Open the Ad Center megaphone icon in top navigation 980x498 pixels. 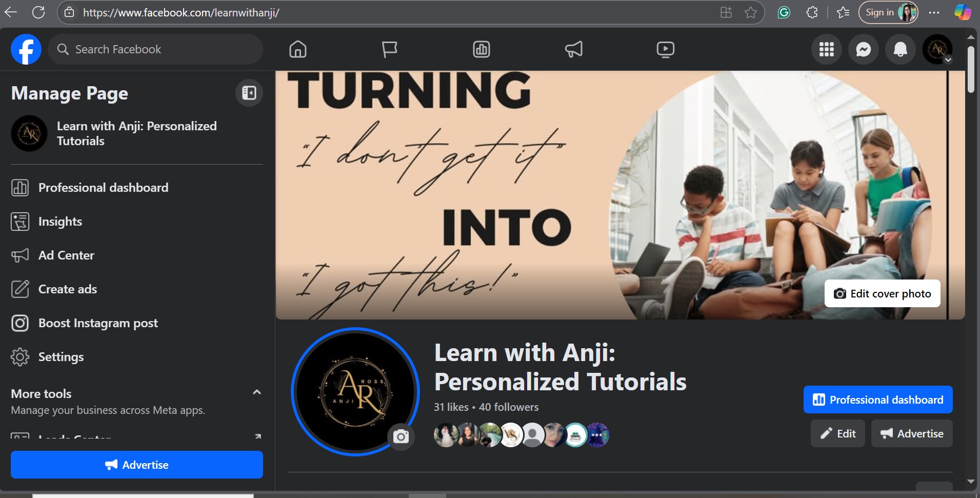click(574, 49)
